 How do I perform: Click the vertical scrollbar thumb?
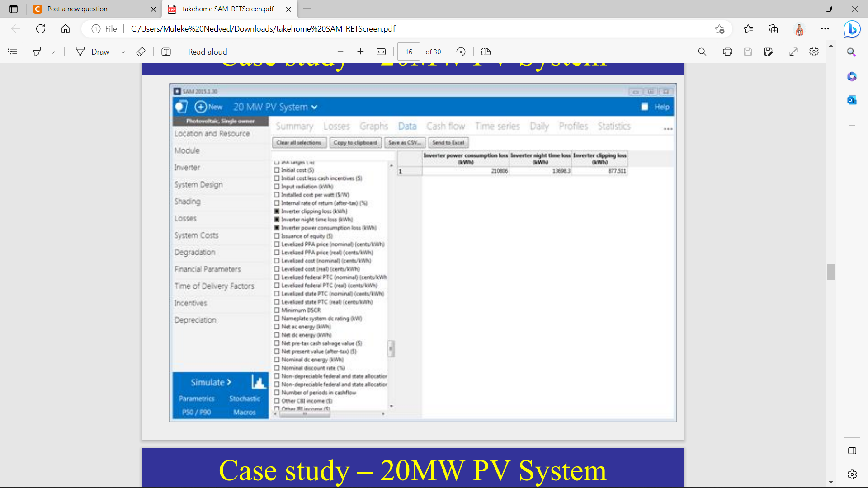tap(831, 272)
